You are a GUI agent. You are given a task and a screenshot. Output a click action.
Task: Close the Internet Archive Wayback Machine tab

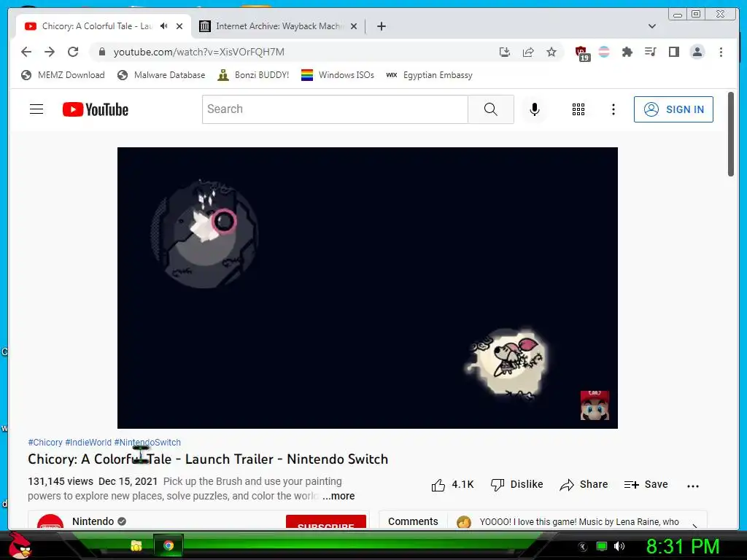(354, 26)
